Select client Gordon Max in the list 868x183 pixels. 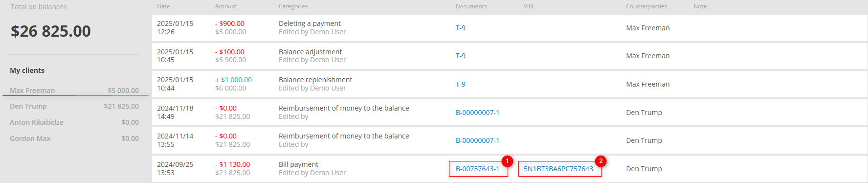coord(30,138)
